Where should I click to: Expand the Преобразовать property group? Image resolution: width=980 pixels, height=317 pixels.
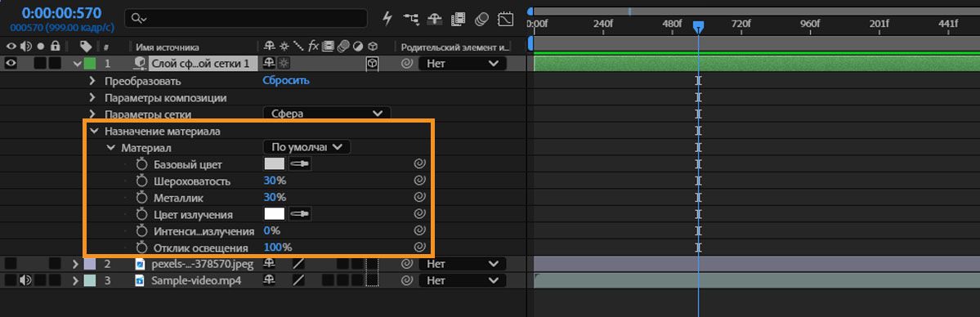pyautogui.click(x=92, y=81)
